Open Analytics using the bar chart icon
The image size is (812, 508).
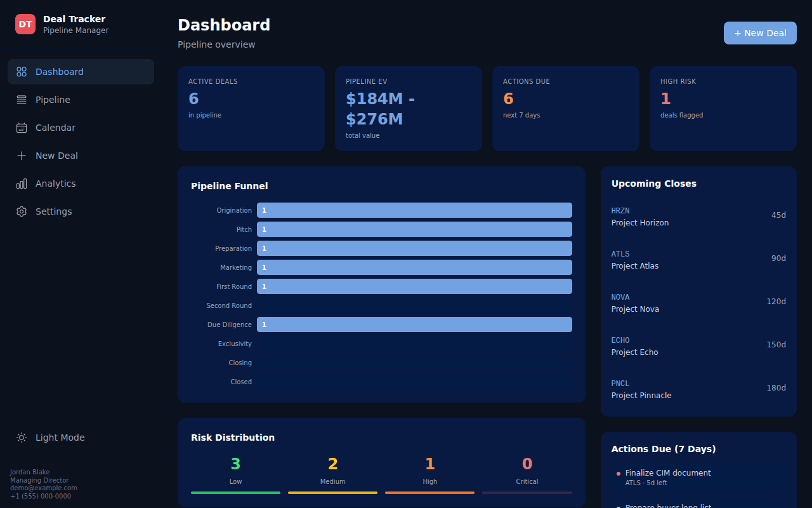(22, 184)
